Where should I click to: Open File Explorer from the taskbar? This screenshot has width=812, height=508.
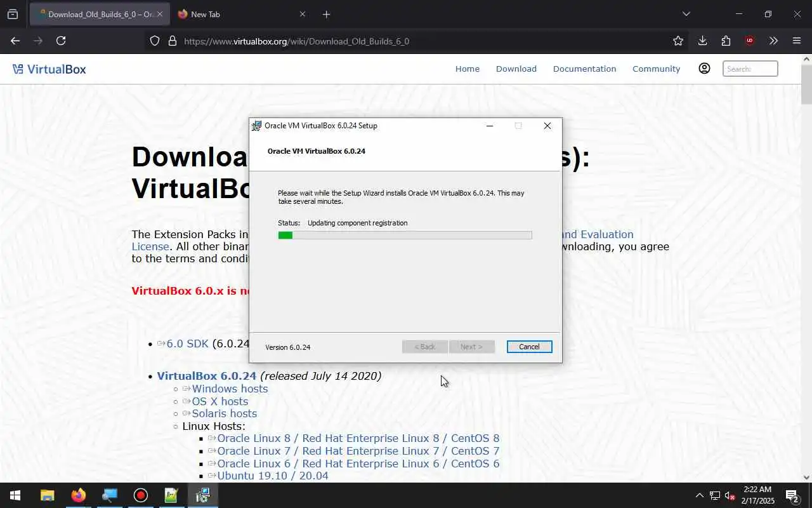pyautogui.click(x=48, y=495)
